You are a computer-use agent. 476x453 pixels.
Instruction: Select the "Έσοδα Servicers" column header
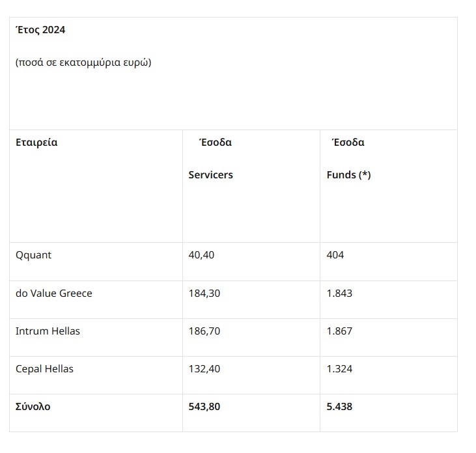click(x=211, y=158)
